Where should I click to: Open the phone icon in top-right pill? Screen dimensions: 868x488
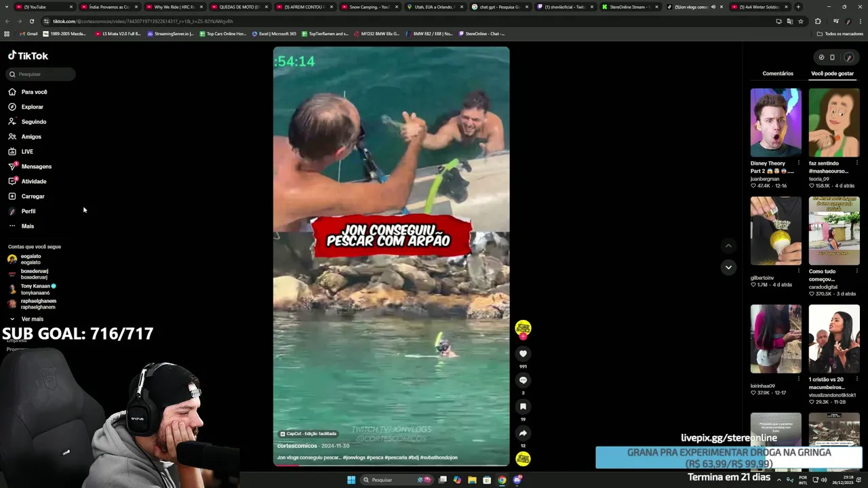pos(833,58)
